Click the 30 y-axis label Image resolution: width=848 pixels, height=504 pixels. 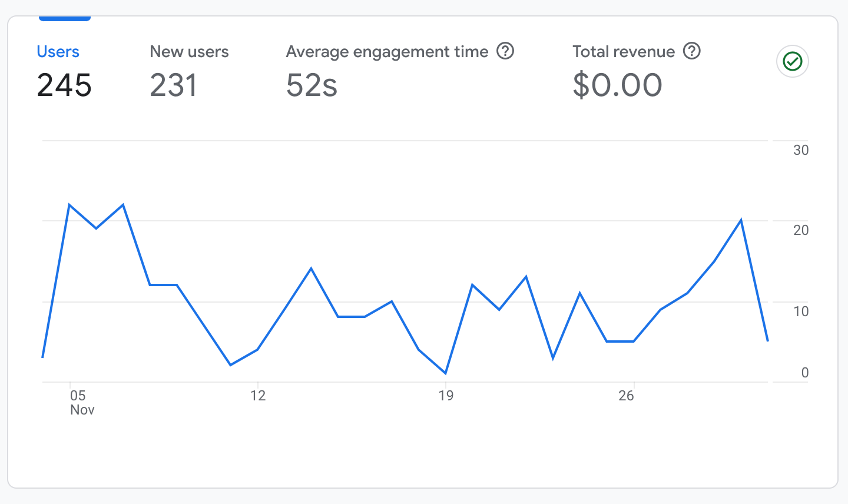coord(800,150)
